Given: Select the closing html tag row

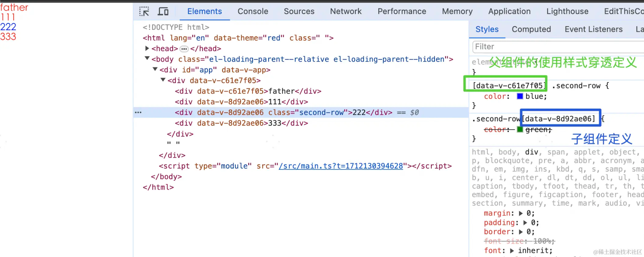Looking at the screenshot, I should 158,188.
